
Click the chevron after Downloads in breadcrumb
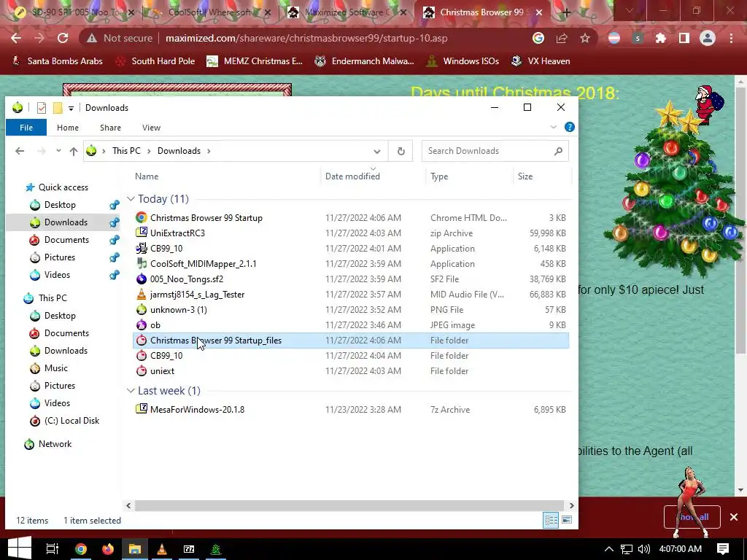[209, 151]
